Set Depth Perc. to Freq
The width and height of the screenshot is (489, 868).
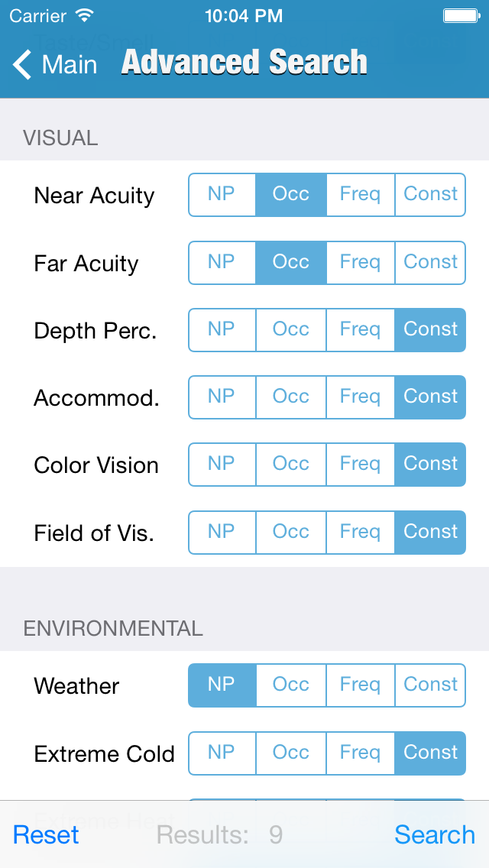pos(360,330)
